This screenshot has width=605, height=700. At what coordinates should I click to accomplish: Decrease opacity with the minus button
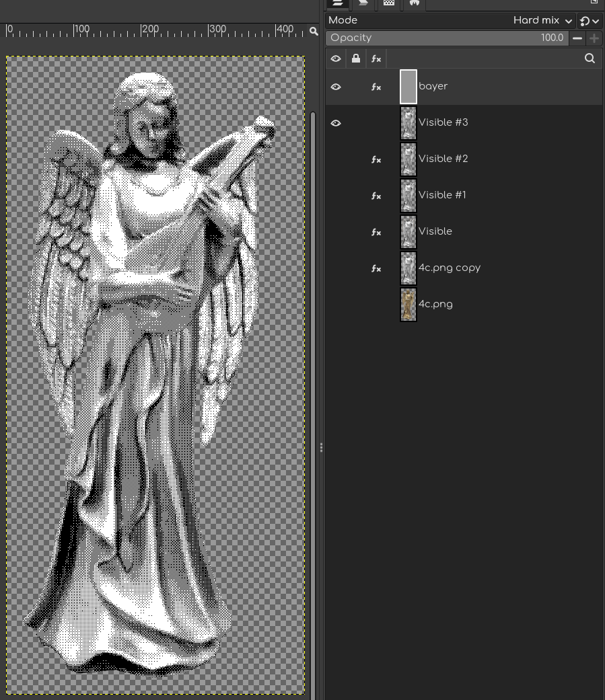click(x=577, y=38)
